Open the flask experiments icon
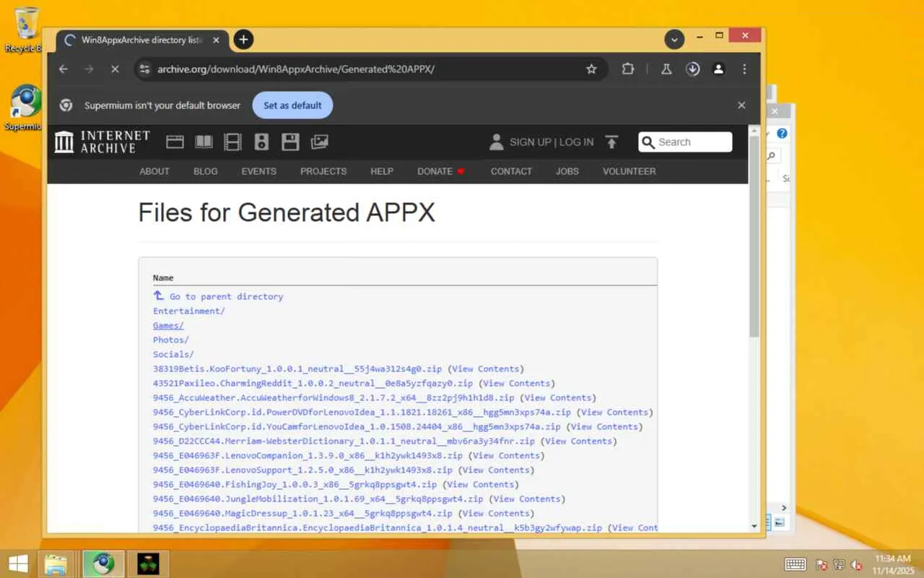The width and height of the screenshot is (924, 578). [x=666, y=69]
